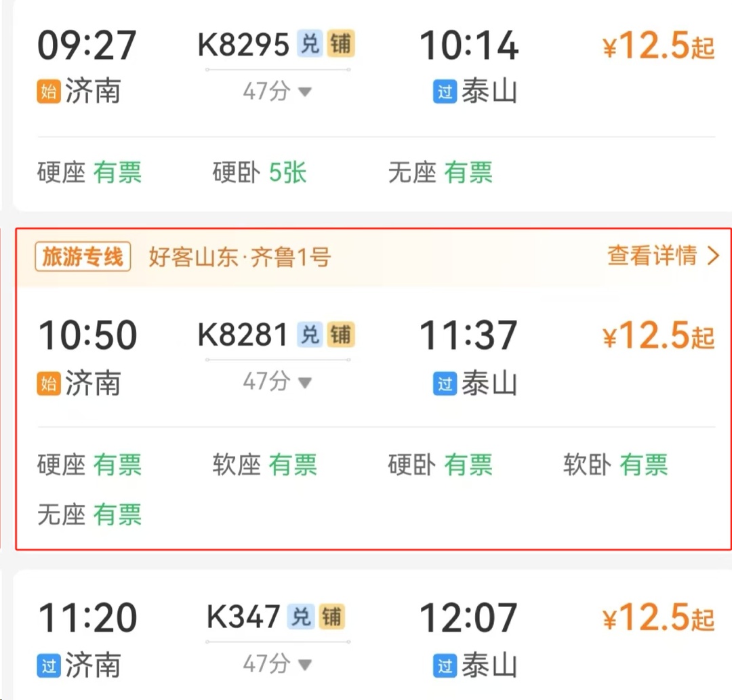Viewport: 732px width, 700px height.
Task: Tap the 兑 badge beside K347
Action: coord(300,617)
